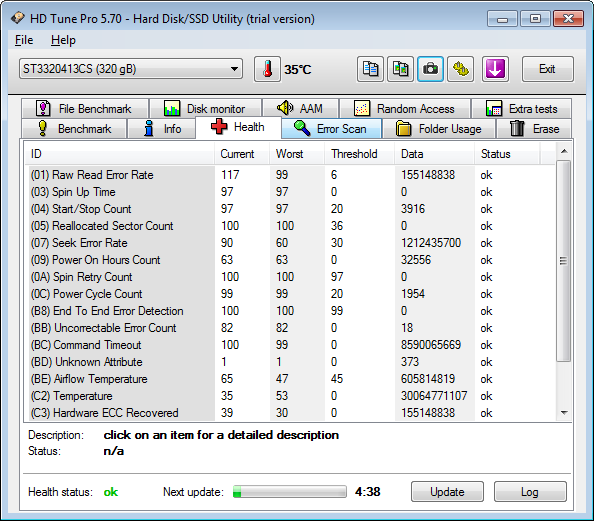The image size is (594, 521).
Task: Open the AAM speaker tab
Action: coord(300,109)
